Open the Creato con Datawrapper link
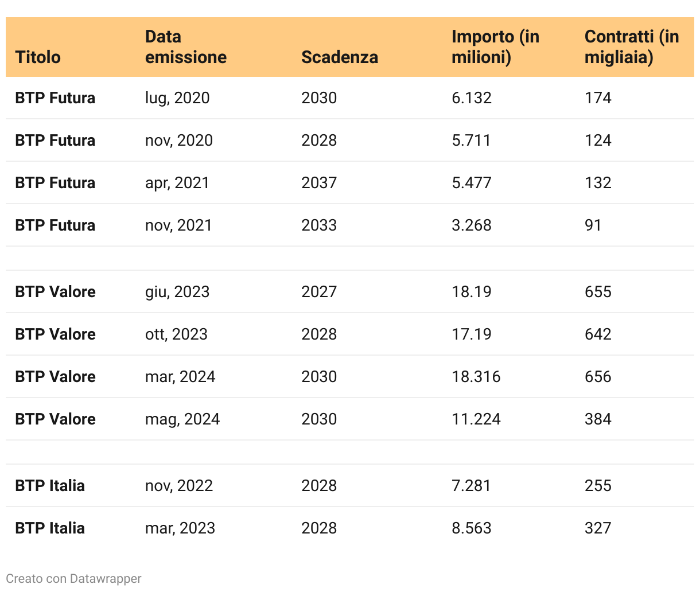 (73, 578)
